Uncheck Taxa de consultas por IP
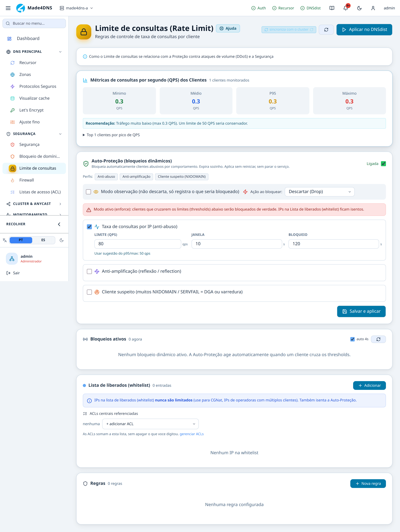This screenshot has height=532, width=400. coord(89,227)
